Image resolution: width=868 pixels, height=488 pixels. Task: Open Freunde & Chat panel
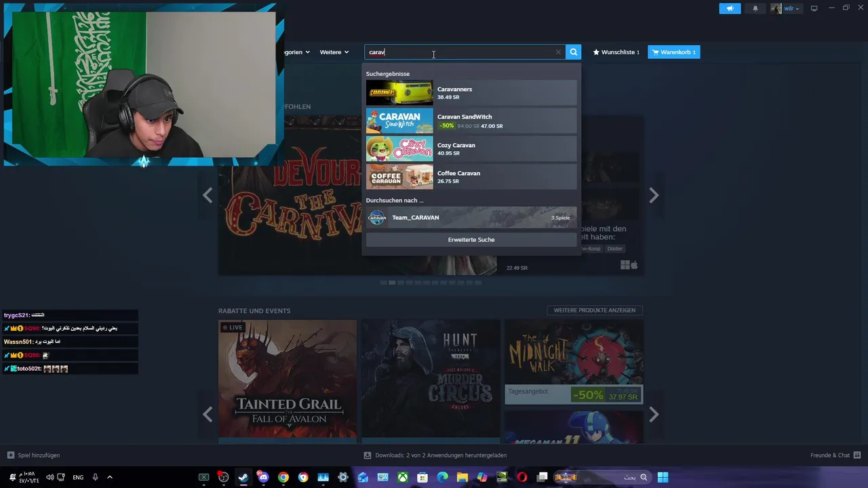(835, 455)
